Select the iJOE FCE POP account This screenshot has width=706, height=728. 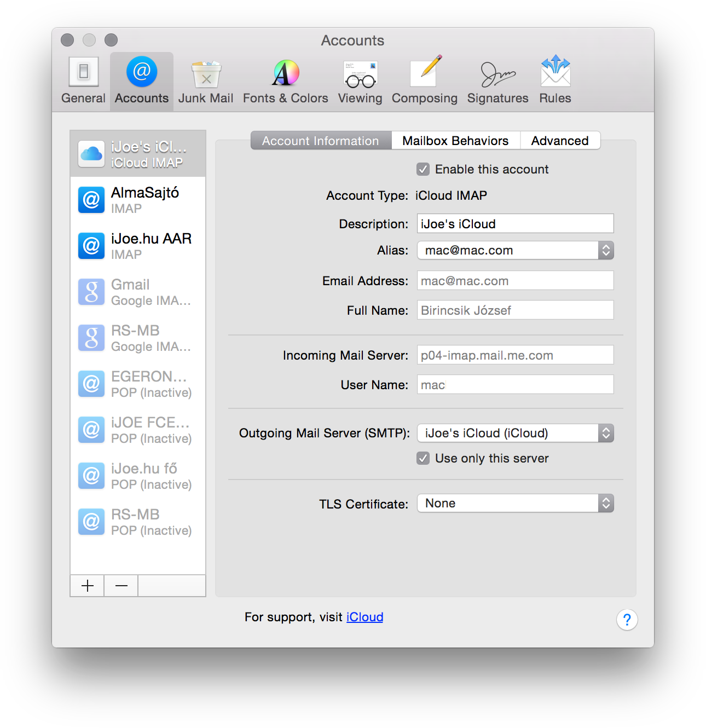[x=138, y=430]
